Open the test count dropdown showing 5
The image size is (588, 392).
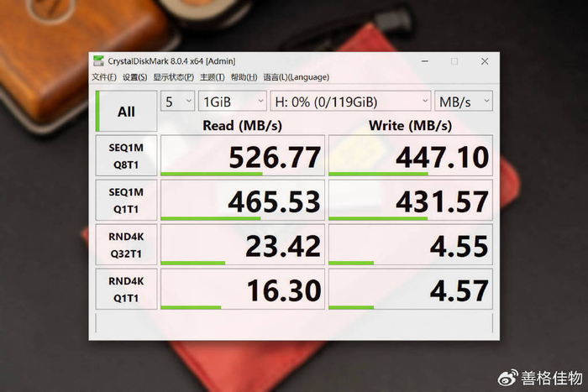pyautogui.click(x=178, y=102)
